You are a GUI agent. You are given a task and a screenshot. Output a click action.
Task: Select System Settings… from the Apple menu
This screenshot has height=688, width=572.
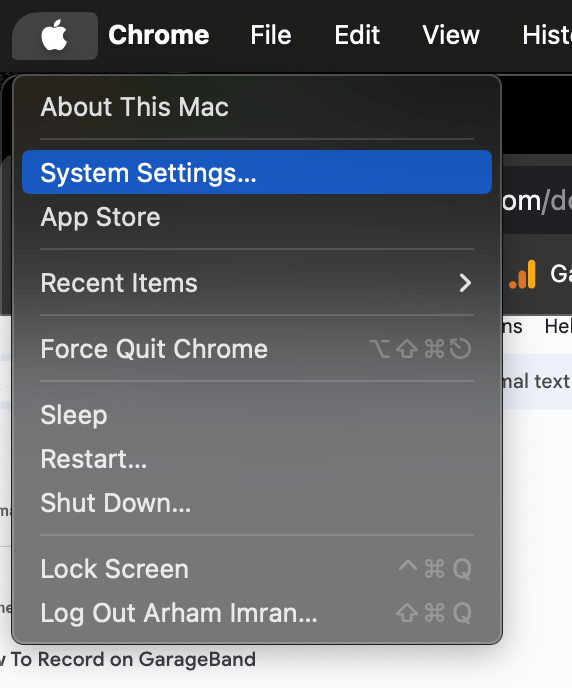(257, 172)
